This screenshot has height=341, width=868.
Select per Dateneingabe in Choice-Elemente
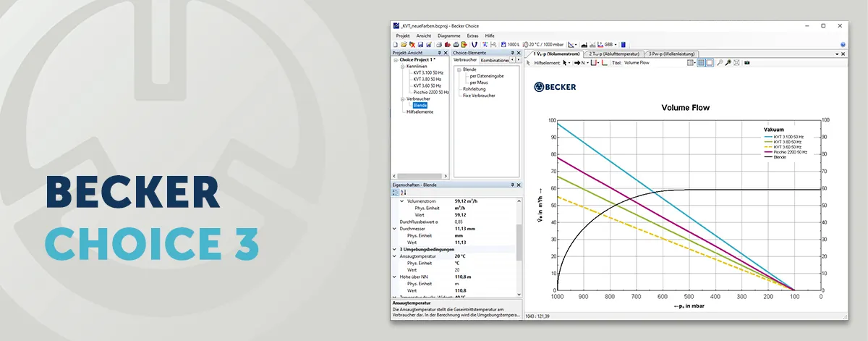[487, 75]
